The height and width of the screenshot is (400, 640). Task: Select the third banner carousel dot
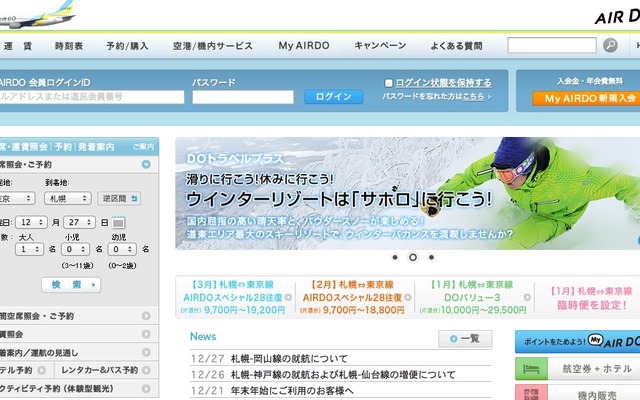[431, 257]
